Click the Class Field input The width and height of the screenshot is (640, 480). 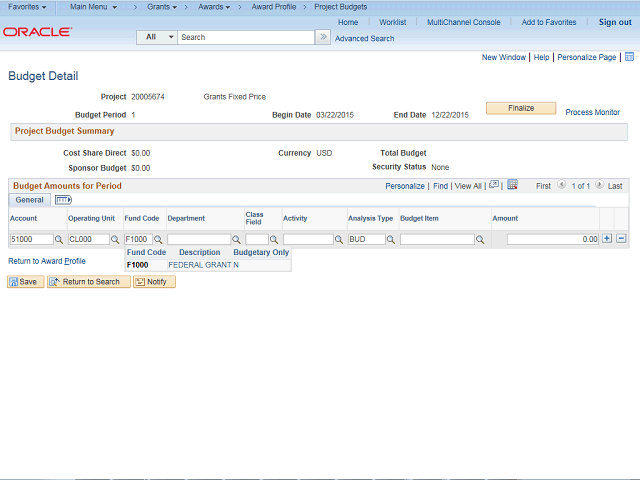tap(257, 239)
